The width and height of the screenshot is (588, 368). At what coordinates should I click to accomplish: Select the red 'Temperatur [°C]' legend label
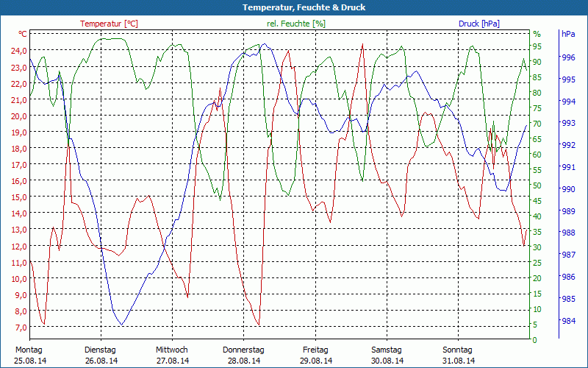(x=109, y=24)
